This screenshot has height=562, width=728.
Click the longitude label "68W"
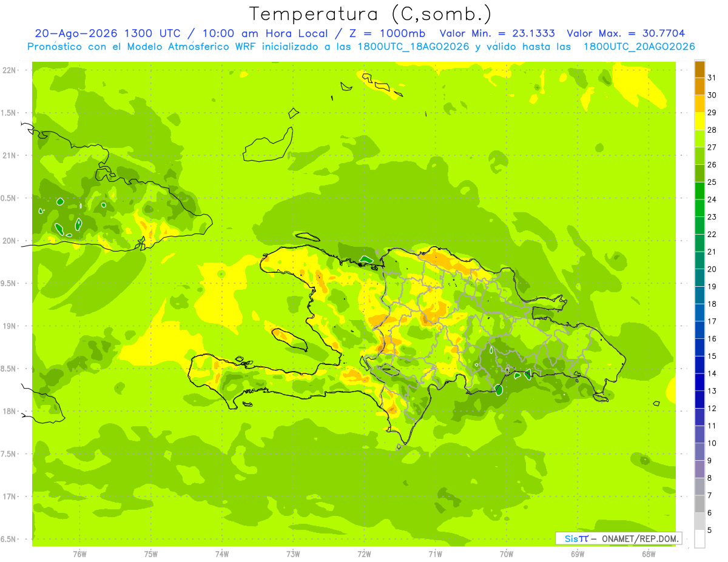(649, 555)
